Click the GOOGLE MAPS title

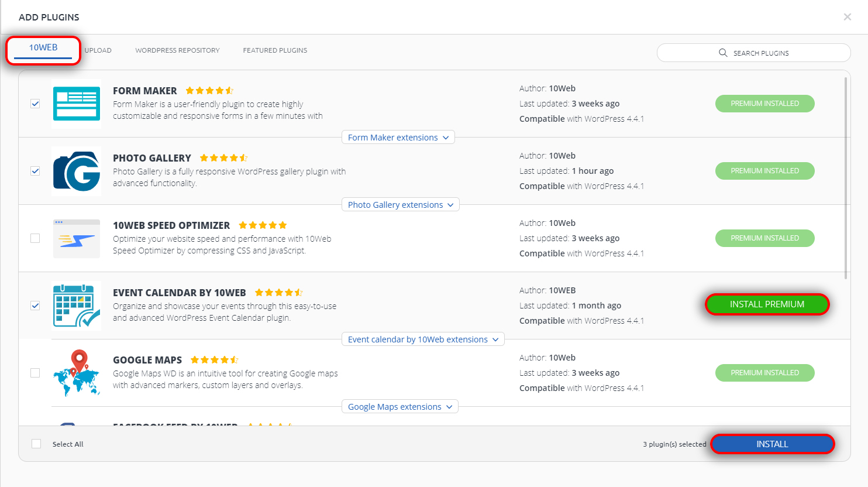tap(147, 360)
